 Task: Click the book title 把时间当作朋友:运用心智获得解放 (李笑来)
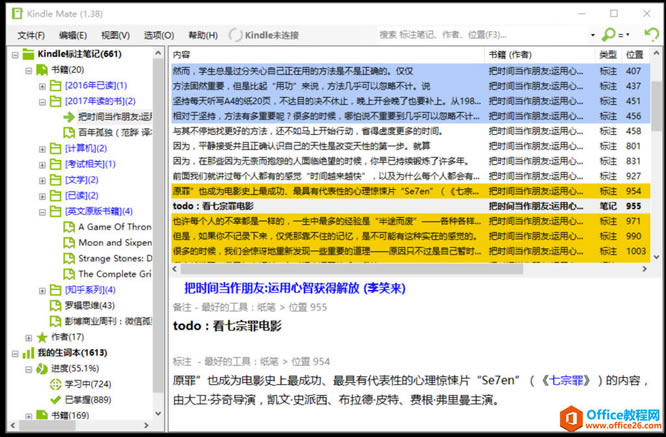(x=295, y=288)
